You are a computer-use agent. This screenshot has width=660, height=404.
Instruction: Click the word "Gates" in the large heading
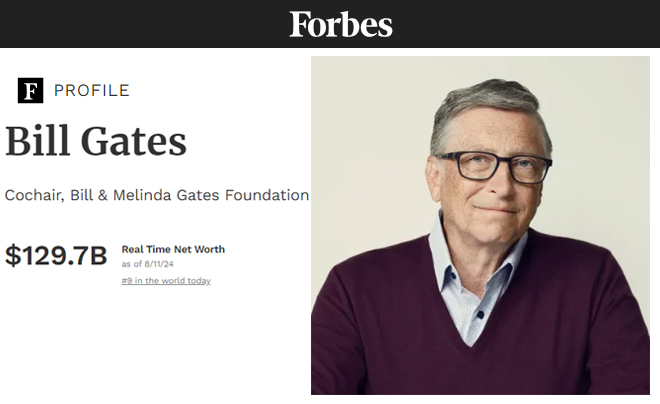click(x=136, y=141)
